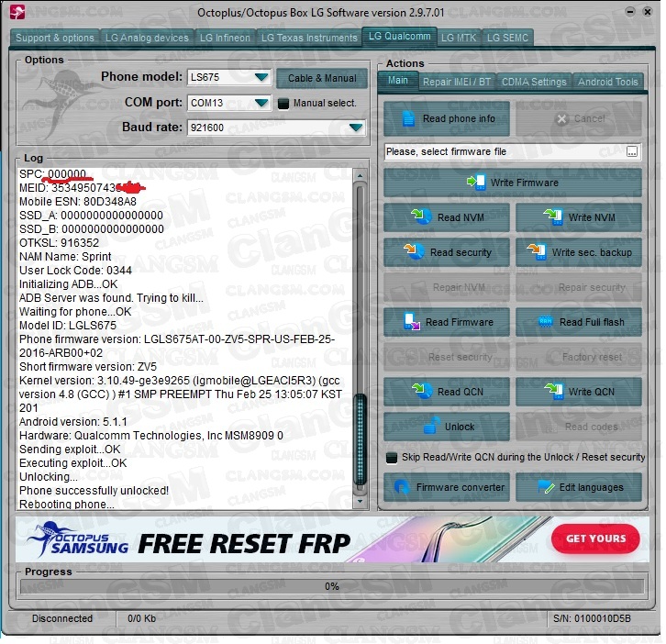Viewport: 666px width, 644px height.
Task: Expand the COM port dropdown
Action: [x=261, y=103]
